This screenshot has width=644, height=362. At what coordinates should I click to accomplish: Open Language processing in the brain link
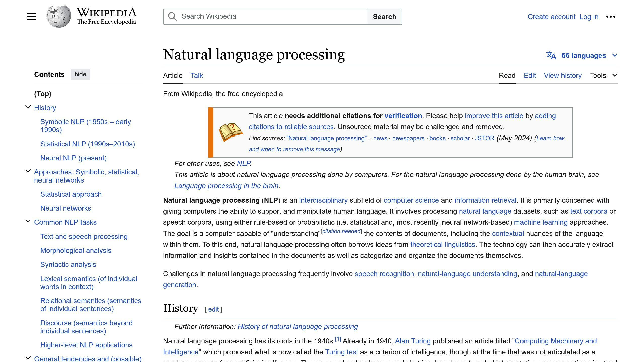click(226, 186)
